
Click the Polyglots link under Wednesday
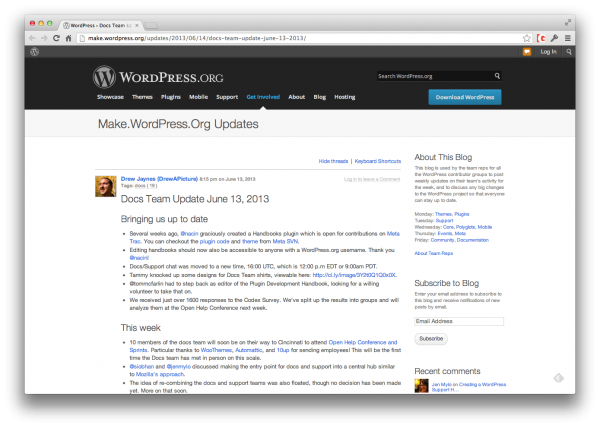465,227
